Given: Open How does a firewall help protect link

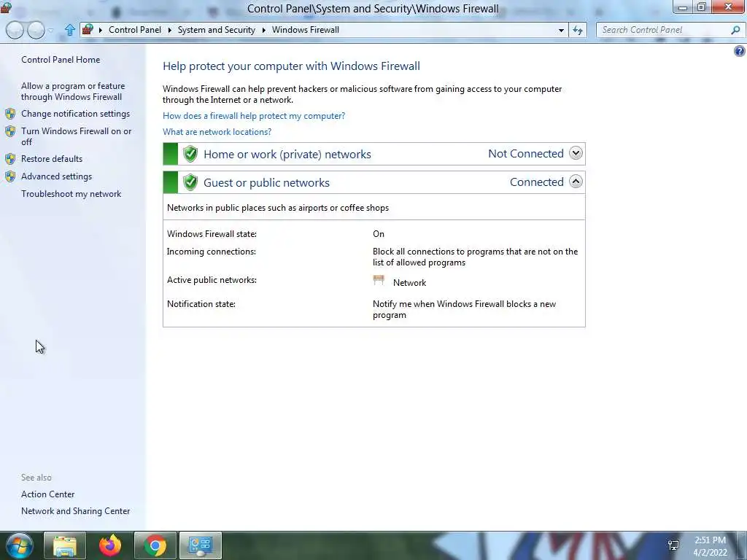Looking at the screenshot, I should coord(254,116).
